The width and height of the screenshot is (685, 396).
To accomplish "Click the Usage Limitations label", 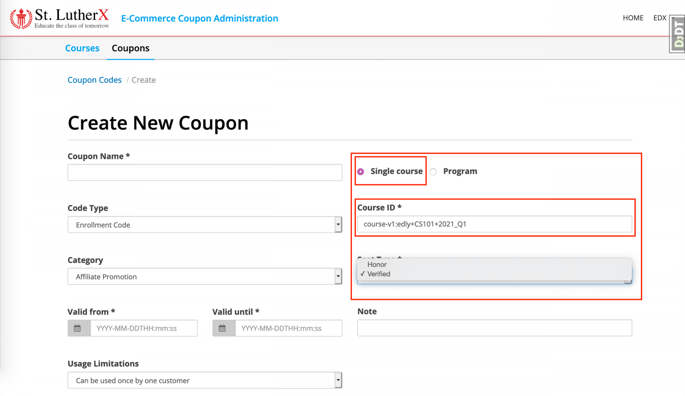I will pyautogui.click(x=103, y=364).
